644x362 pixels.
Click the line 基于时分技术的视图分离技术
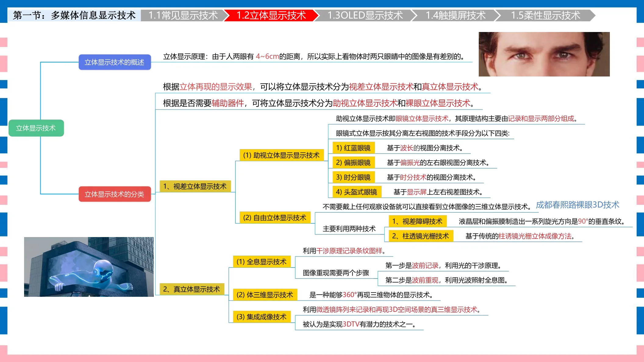point(431,177)
